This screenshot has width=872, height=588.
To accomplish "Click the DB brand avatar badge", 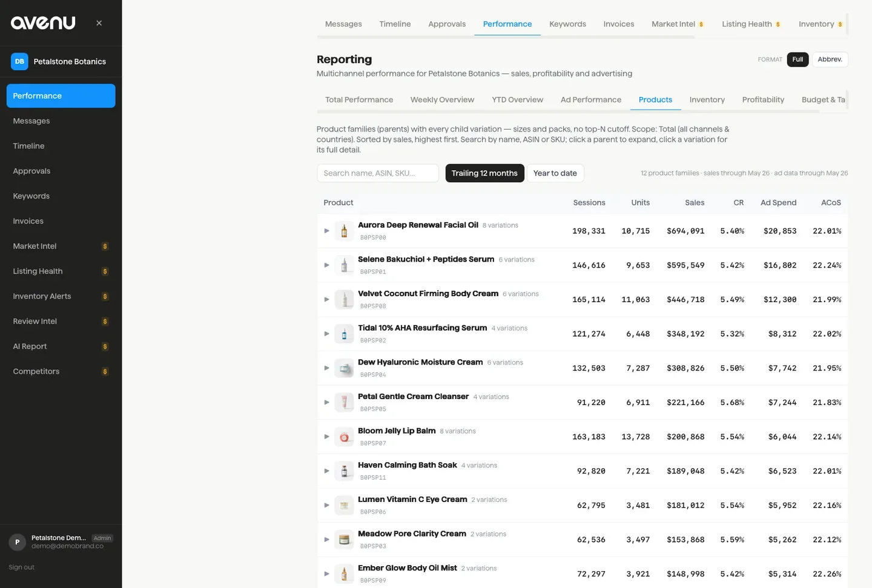I will tap(19, 62).
